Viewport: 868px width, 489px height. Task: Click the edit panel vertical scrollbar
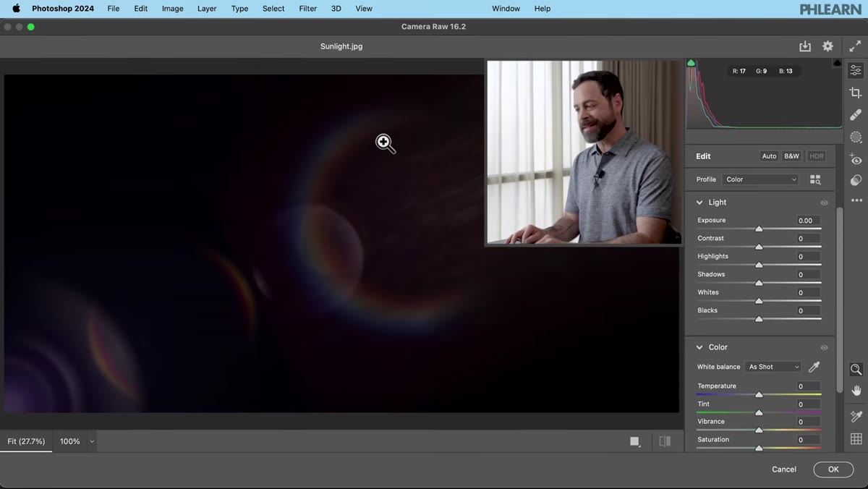[839, 300]
